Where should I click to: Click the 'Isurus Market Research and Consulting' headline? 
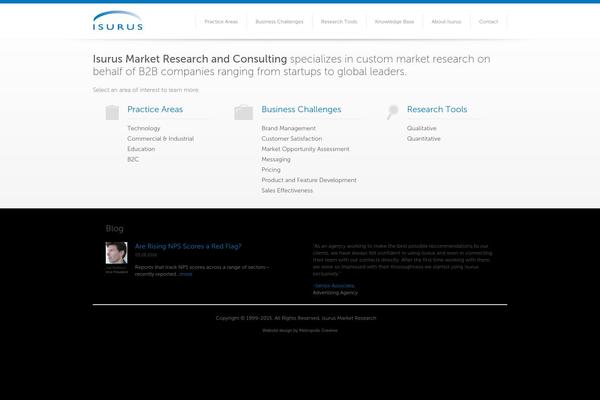[190, 59]
